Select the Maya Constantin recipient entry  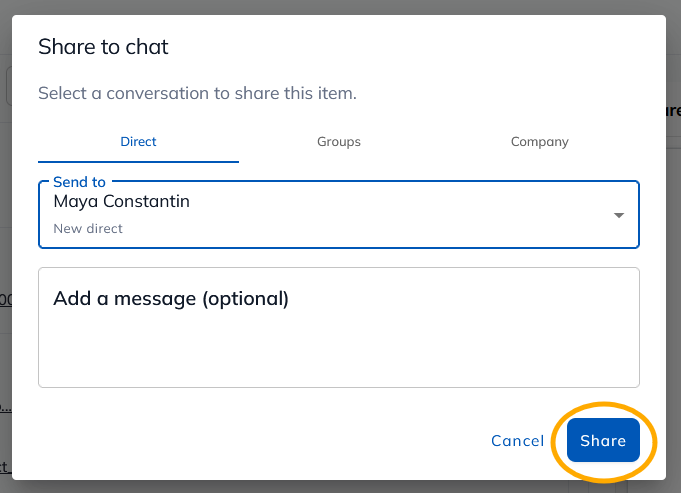tap(121, 202)
